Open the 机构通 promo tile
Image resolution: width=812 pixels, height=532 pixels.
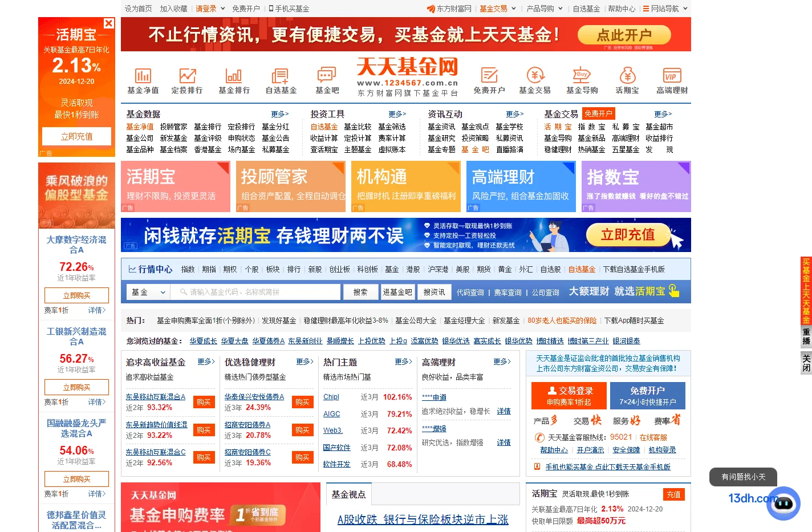coord(406,186)
